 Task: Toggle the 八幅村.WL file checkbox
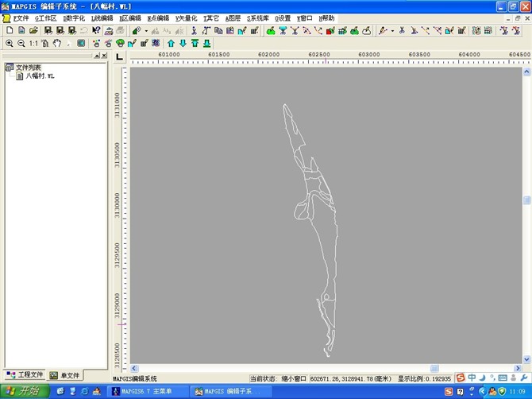pyautogui.click(x=20, y=76)
